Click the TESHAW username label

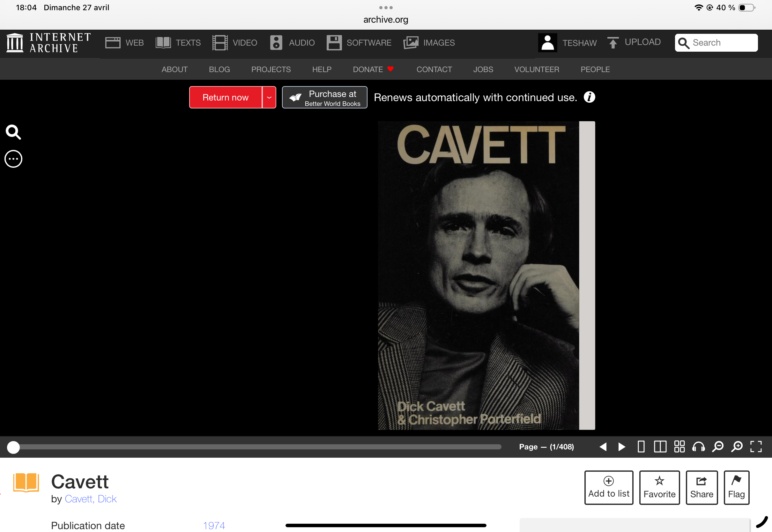[x=580, y=43]
